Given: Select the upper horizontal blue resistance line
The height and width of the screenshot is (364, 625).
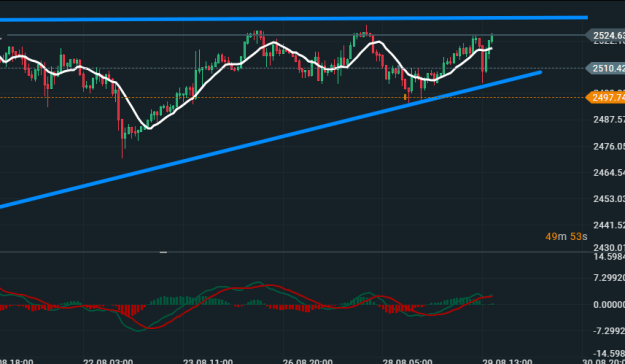Looking at the screenshot, I should (294, 18).
